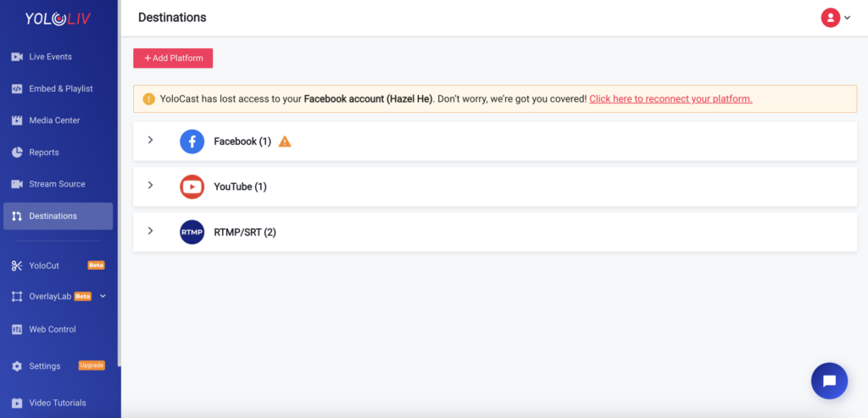Click the YouTube platform logo icon

(x=192, y=187)
